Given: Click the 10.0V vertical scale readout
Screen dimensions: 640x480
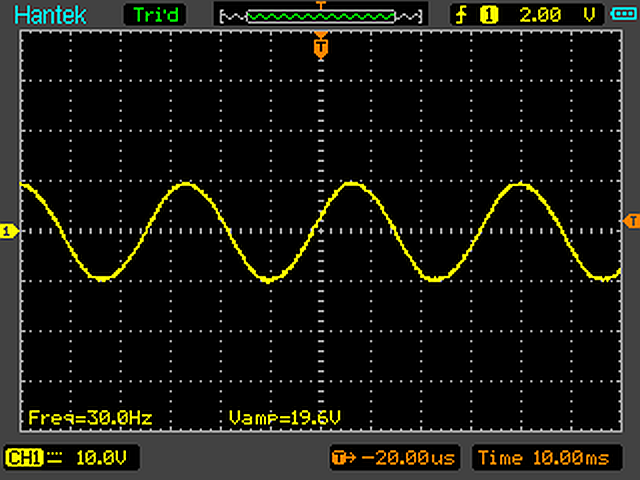Looking at the screenshot, I should [x=101, y=458].
